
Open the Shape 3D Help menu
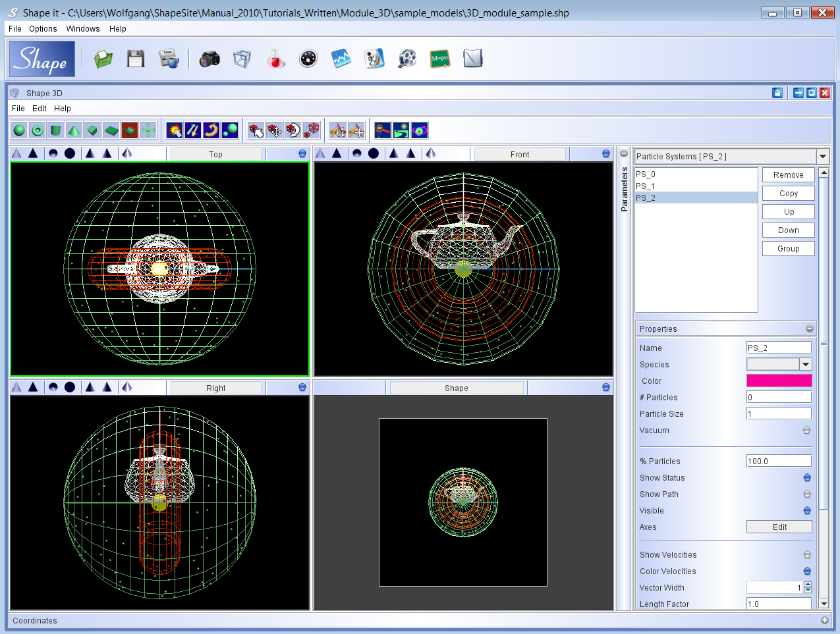click(x=63, y=109)
